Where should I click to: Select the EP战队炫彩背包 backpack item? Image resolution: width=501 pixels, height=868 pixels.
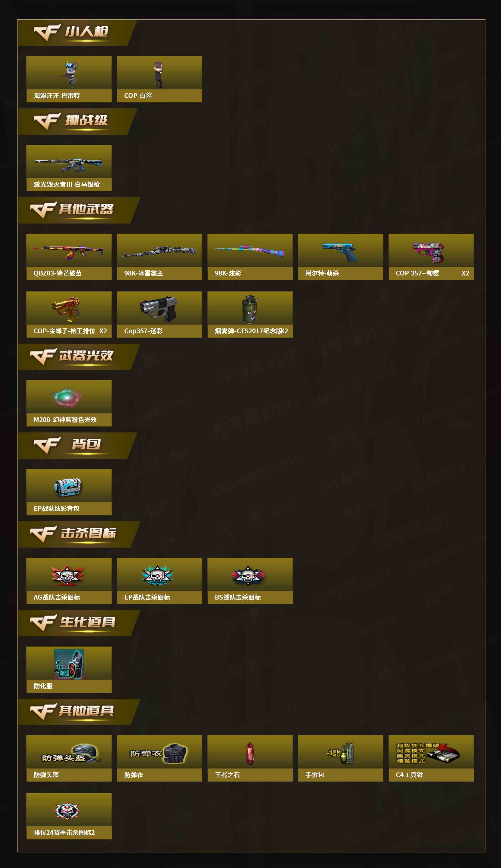(69, 492)
